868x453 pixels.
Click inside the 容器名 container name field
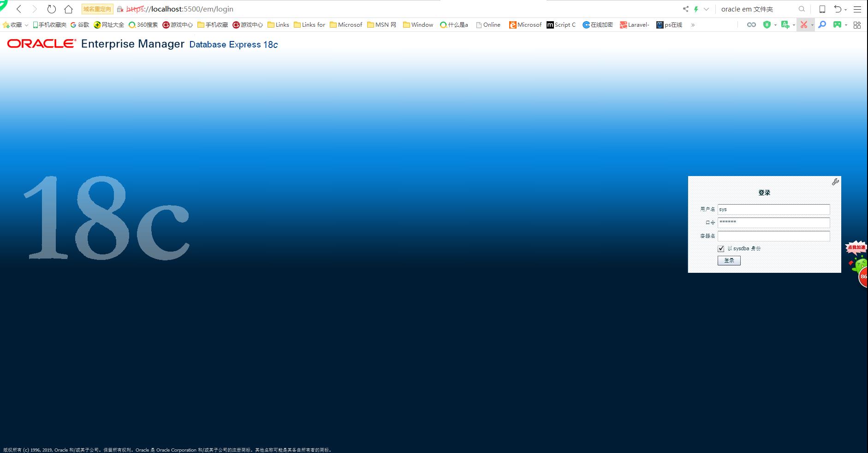[x=773, y=235]
